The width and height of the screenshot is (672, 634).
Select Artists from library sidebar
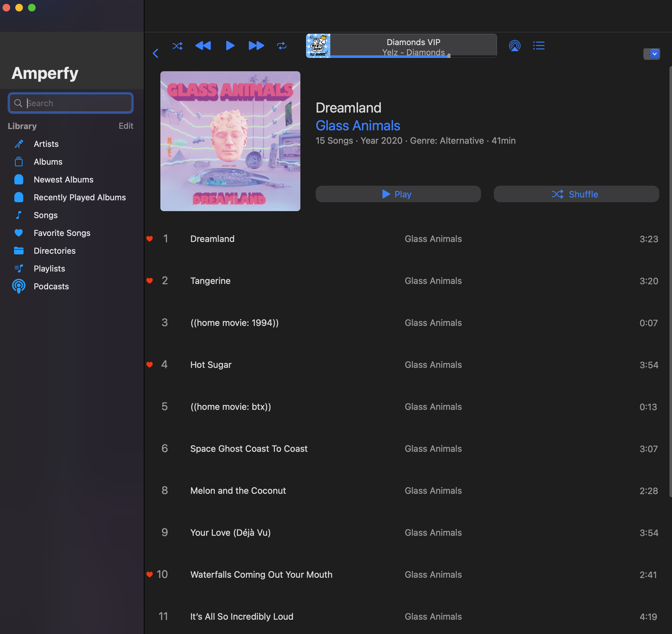46,144
